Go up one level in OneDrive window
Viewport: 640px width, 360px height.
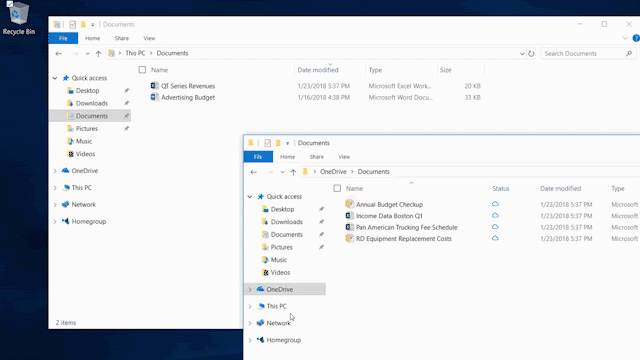(293, 172)
